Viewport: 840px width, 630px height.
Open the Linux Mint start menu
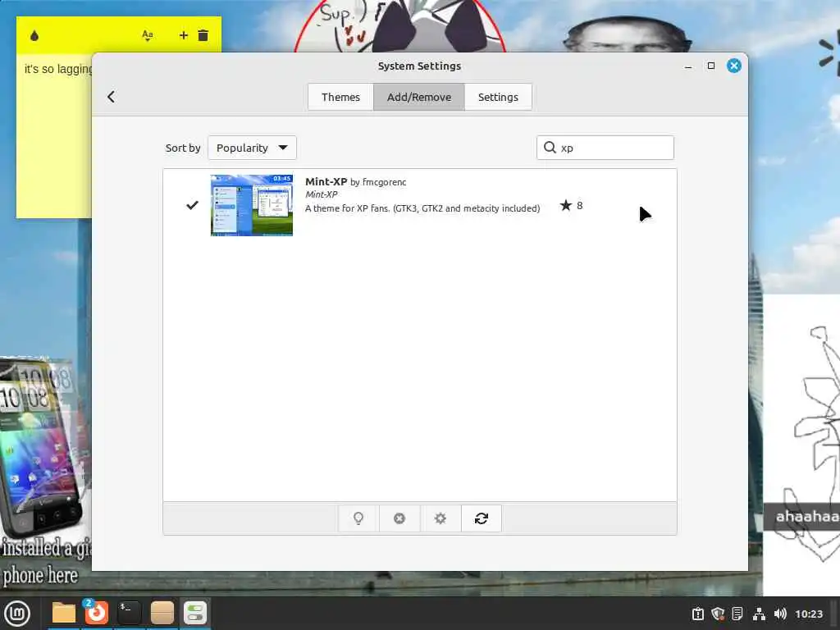pyautogui.click(x=18, y=614)
